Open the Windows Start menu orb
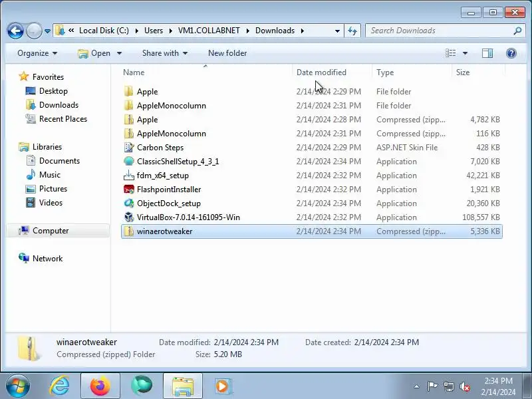The width and height of the screenshot is (532, 399). coord(18,386)
